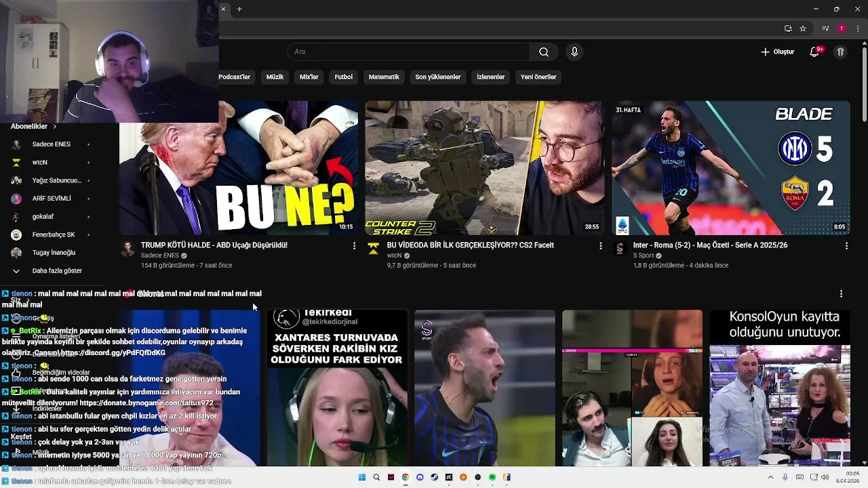Open Discord from taskbar
This screenshot has width=868, height=488.
[x=420, y=477]
